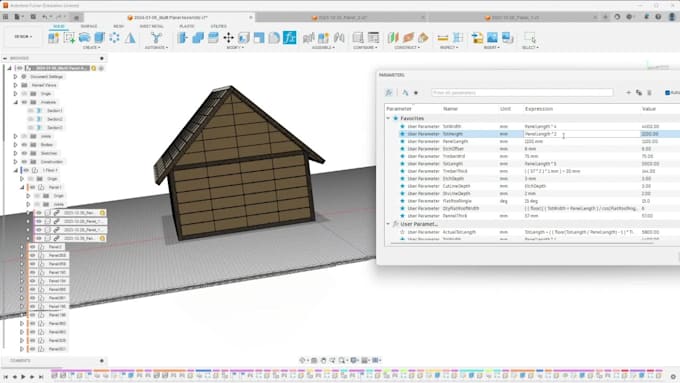Image resolution: width=680 pixels, height=383 pixels.
Task: Click the favorites star filter in Parameters toolbar
Action: (x=415, y=92)
